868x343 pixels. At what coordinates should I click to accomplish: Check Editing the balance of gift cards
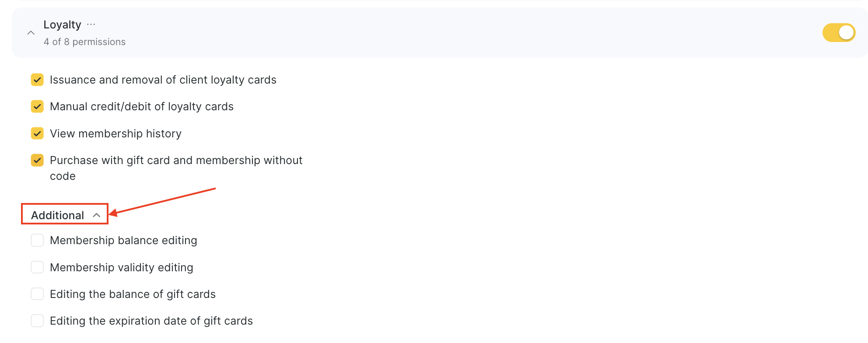pos(37,294)
